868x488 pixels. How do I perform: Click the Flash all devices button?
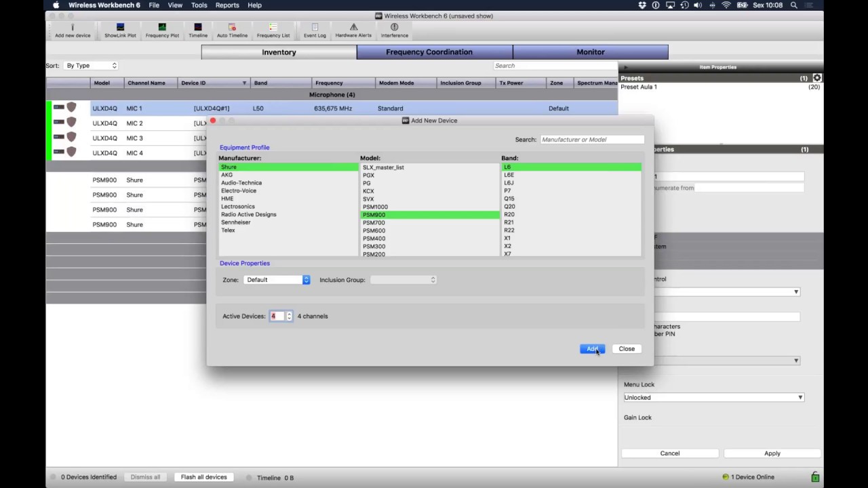pos(203,477)
